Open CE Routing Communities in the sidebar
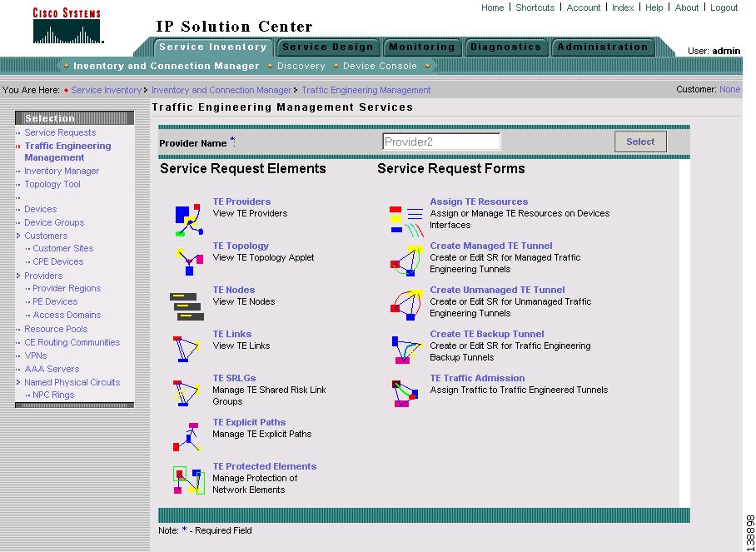 (x=72, y=342)
